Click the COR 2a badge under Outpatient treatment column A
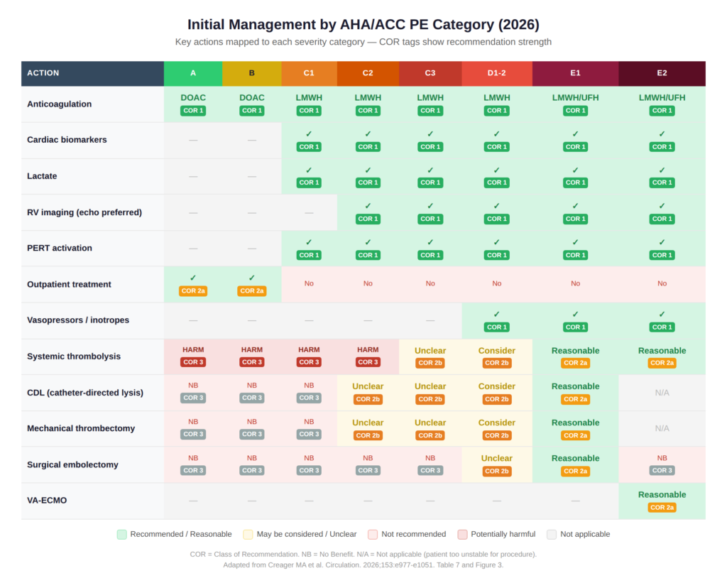727x588 pixels. click(193, 290)
